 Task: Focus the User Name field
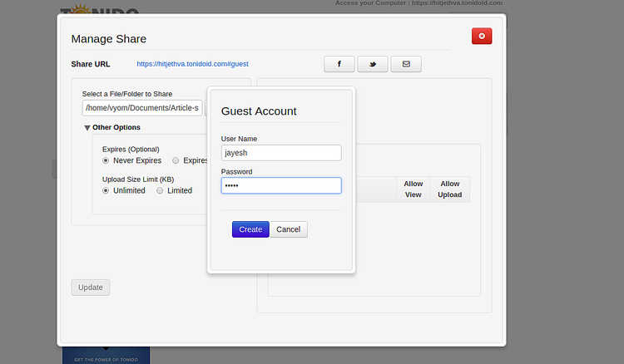(x=280, y=153)
